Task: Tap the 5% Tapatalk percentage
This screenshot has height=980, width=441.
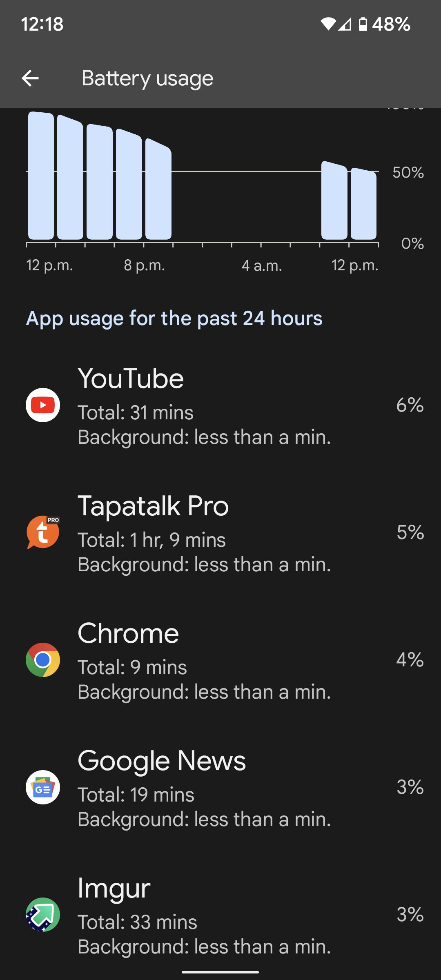Action: (410, 532)
